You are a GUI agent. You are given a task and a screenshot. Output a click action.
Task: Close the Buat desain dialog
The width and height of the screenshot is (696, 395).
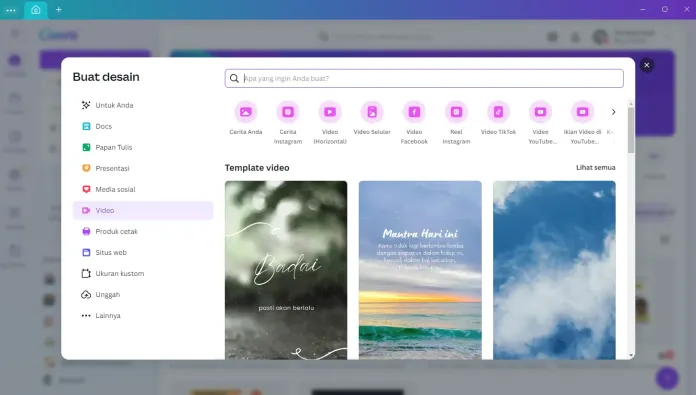647,65
